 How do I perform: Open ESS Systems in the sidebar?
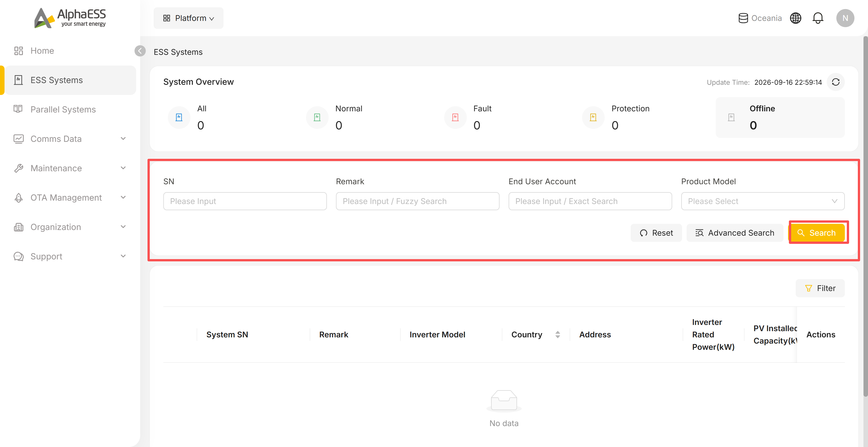[x=70, y=80]
